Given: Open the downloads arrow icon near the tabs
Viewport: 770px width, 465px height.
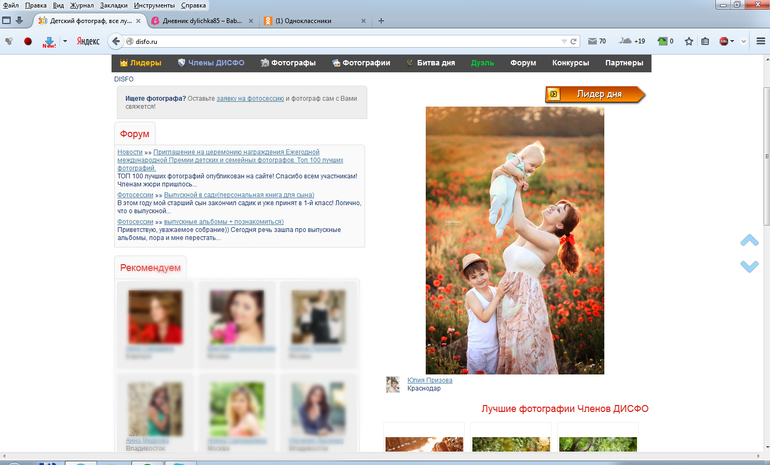Looking at the screenshot, I should (20, 21).
